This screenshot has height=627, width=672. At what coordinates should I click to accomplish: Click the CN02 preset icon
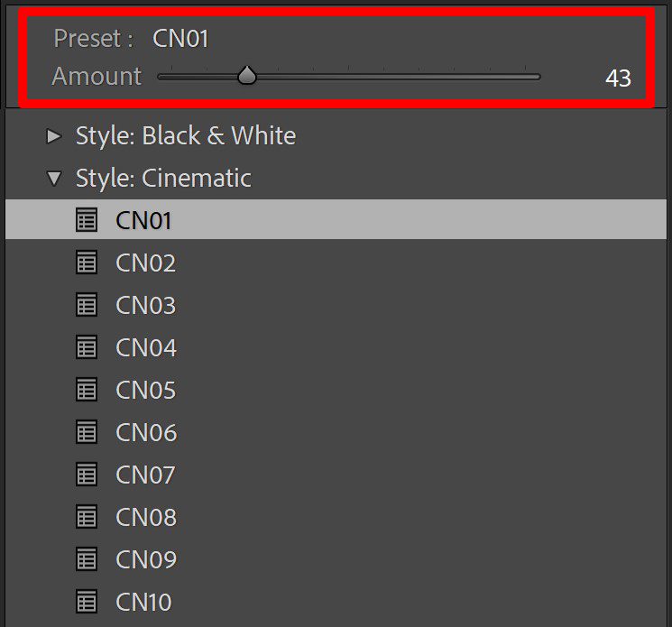[87, 263]
